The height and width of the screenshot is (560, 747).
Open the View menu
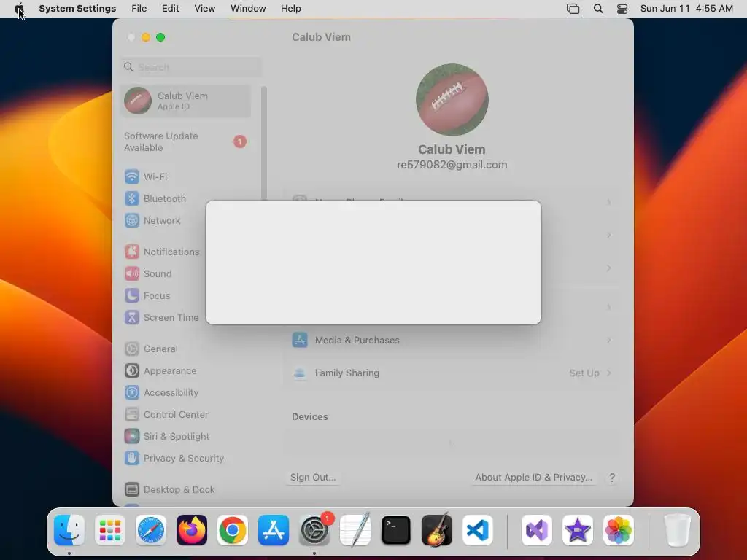point(204,9)
